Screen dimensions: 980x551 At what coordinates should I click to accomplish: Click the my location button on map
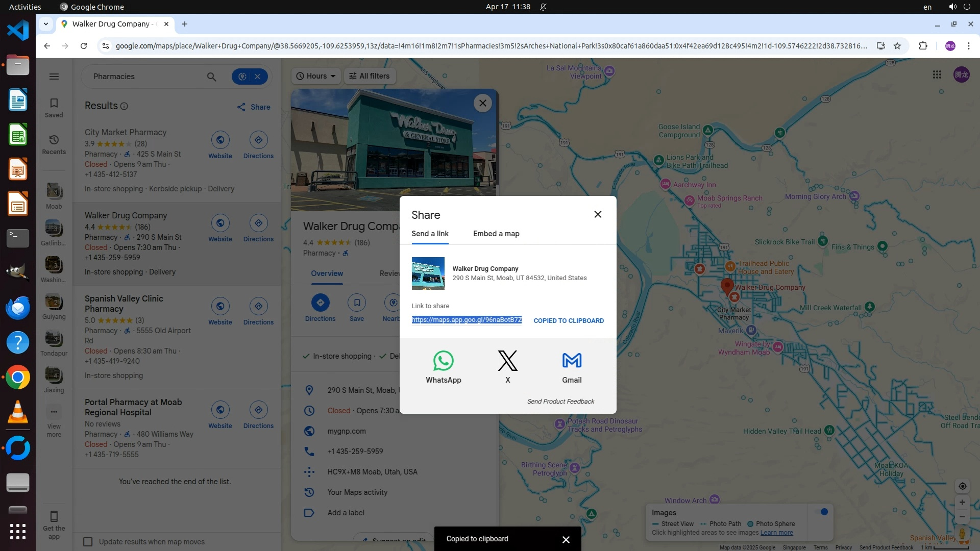[962, 486]
